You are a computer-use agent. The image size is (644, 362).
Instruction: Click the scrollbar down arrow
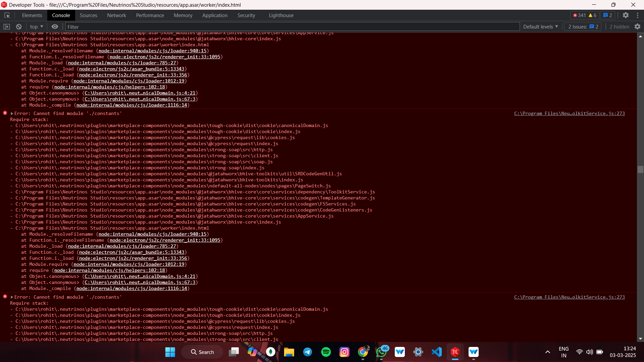point(640,339)
